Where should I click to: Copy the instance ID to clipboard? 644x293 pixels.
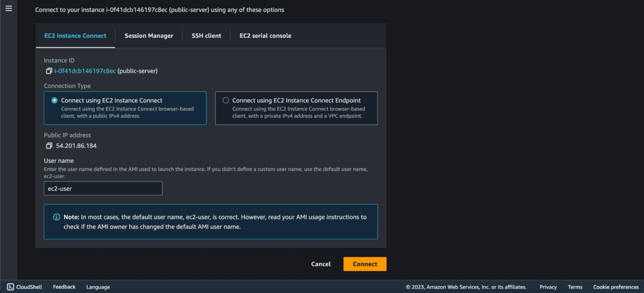click(x=49, y=71)
